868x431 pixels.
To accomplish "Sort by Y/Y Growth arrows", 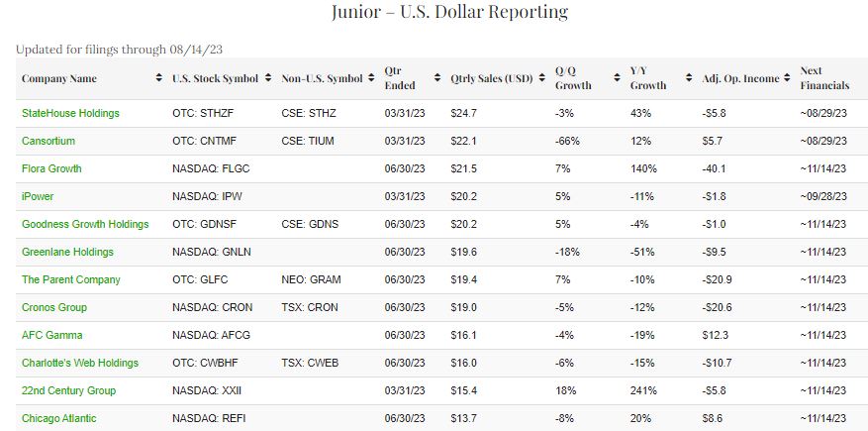I will tap(690, 78).
